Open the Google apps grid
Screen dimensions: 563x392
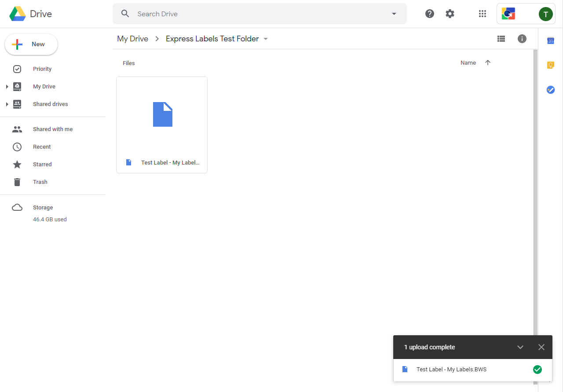483,14
